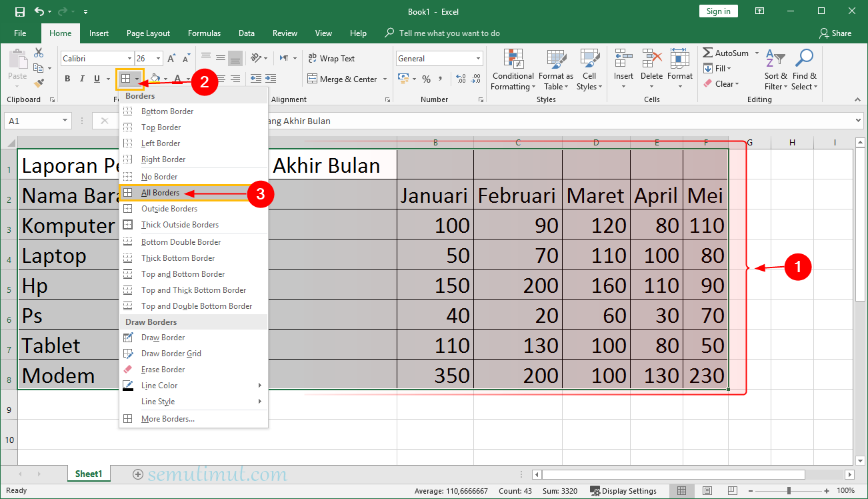Expand the Line Style submenu
Viewport: 868px width, 499px height.
point(194,402)
